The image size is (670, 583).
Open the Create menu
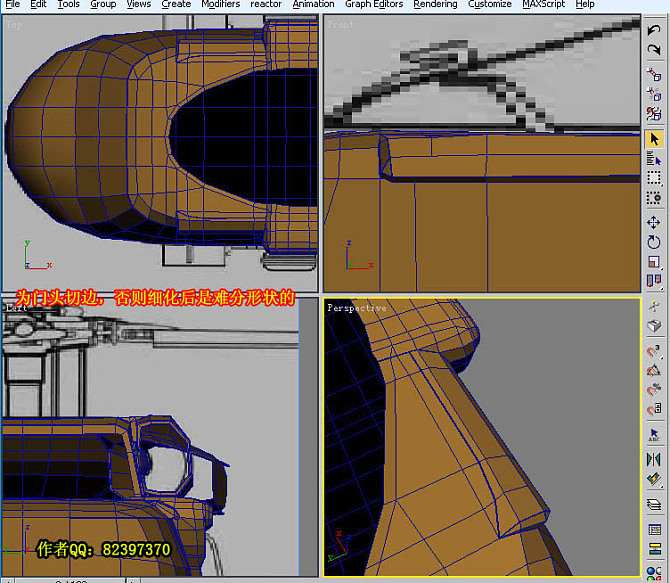pyautogui.click(x=176, y=4)
